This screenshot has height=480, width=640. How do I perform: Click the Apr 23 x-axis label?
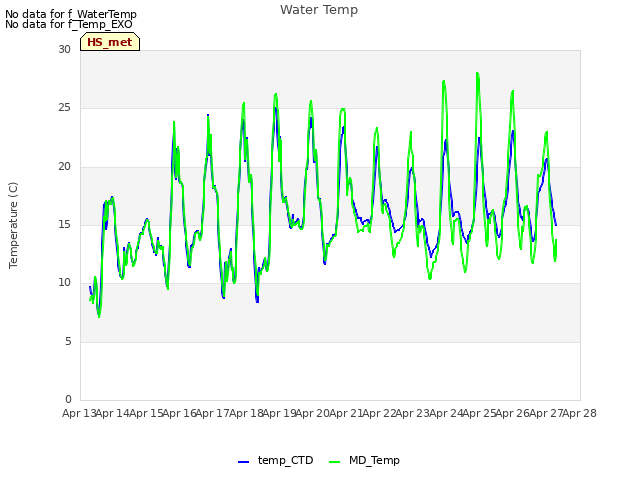412,413
